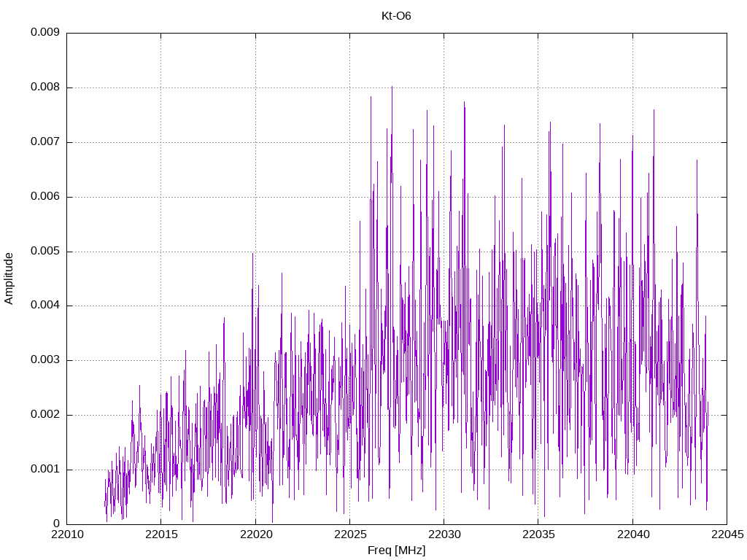Image resolution: width=747 pixels, height=560 pixels.
Task: Click y-axis tick value 0.009
Action: (x=45, y=32)
